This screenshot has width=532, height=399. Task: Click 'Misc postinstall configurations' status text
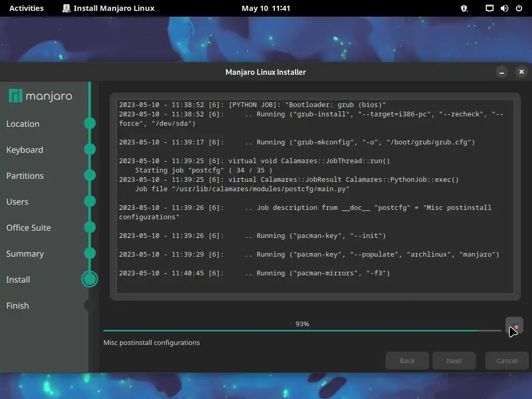[152, 343]
